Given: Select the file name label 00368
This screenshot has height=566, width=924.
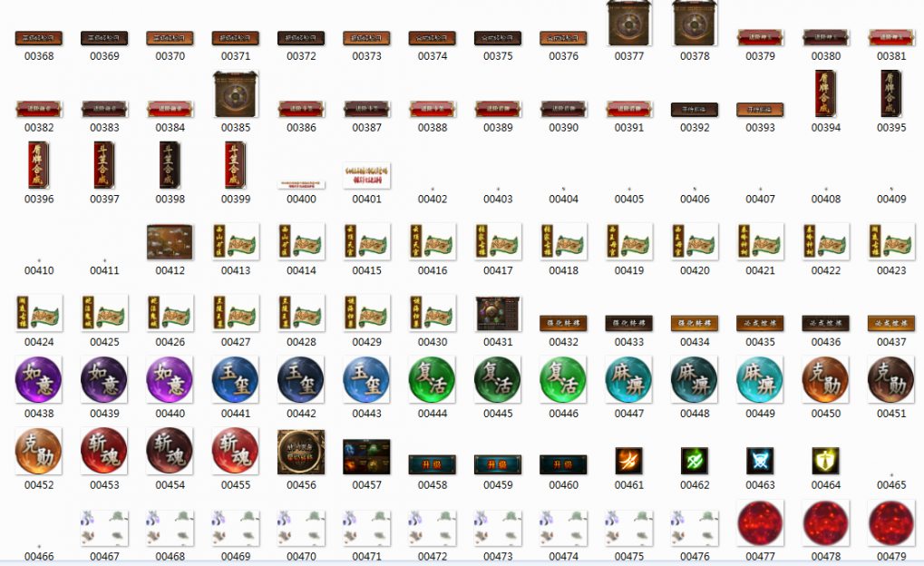Looking at the screenshot, I should [39, 56].
